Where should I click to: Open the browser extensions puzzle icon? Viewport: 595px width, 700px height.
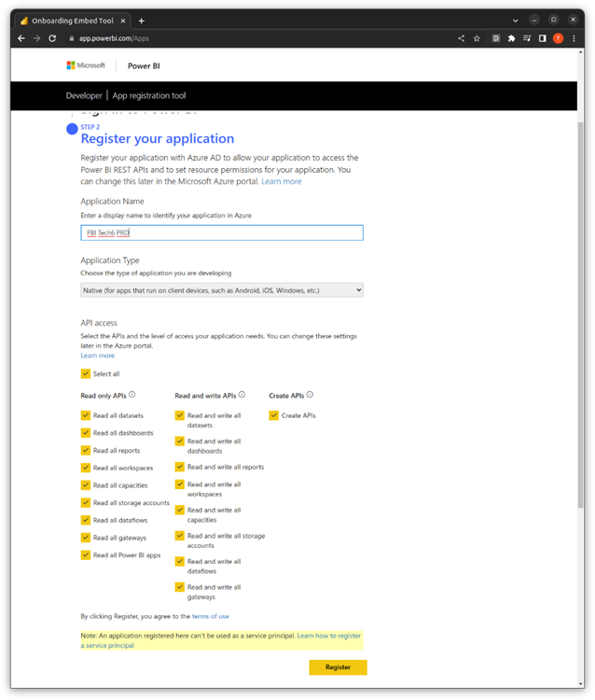click(x=511, y=38)
